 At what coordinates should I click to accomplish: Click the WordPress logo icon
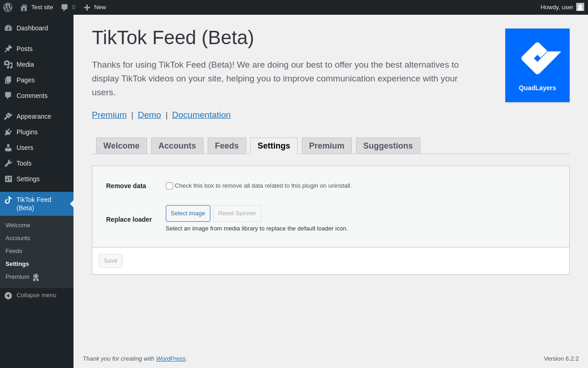click(8, 7)
